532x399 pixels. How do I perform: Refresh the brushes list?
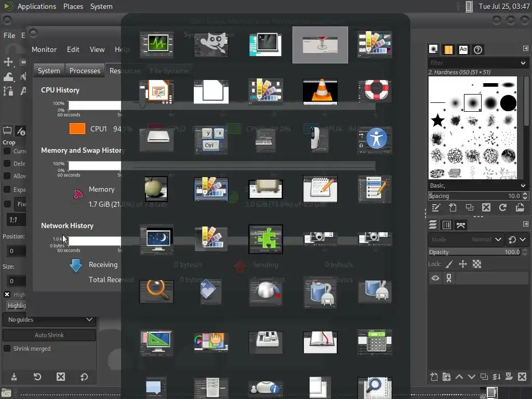point(503,207)
